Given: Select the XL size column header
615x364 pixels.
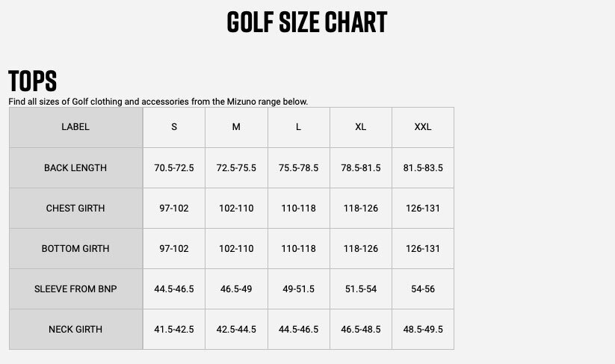Looking at the screenshot, I should click(x=360, y=127).
